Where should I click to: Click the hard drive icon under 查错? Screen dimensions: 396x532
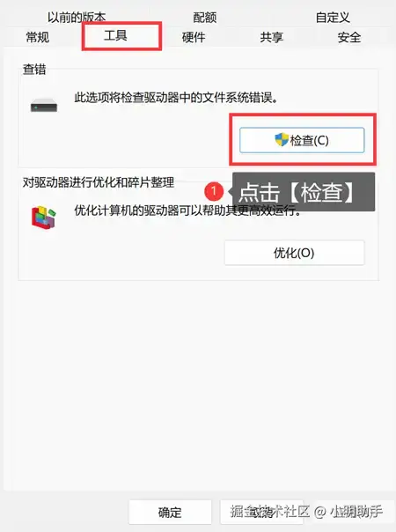44,106
